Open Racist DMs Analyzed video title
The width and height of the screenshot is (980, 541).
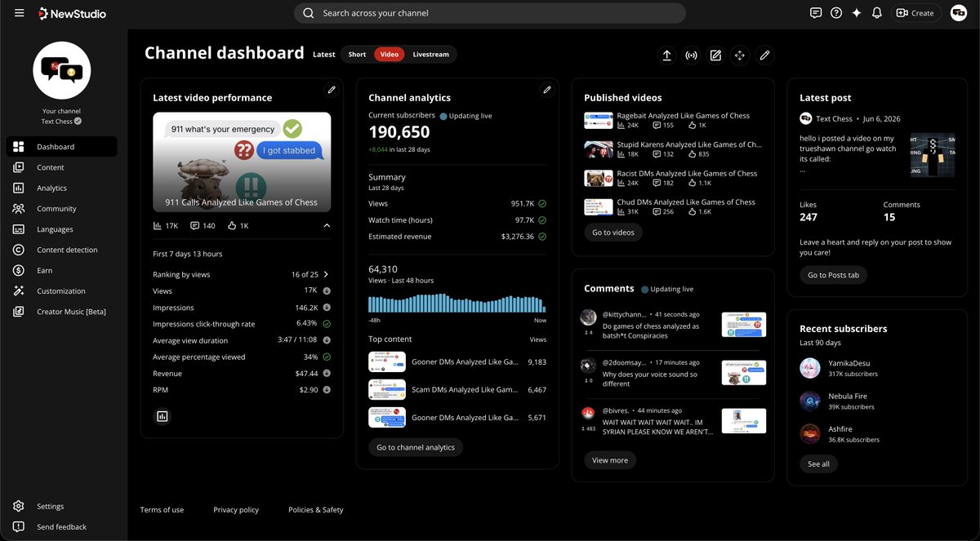(x=687, y=174)
